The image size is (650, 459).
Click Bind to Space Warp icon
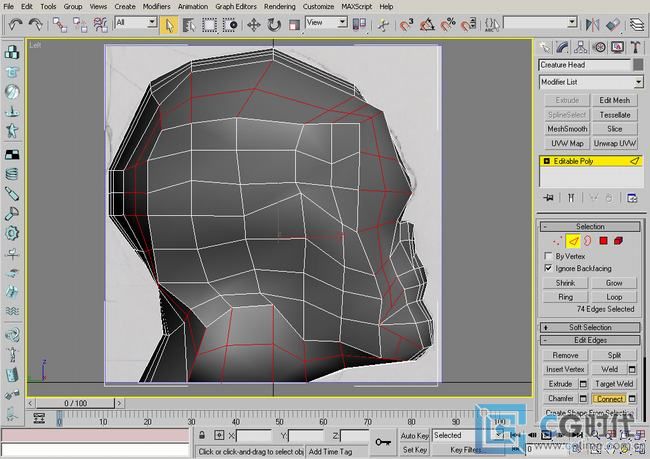click(x=100, y=25)
